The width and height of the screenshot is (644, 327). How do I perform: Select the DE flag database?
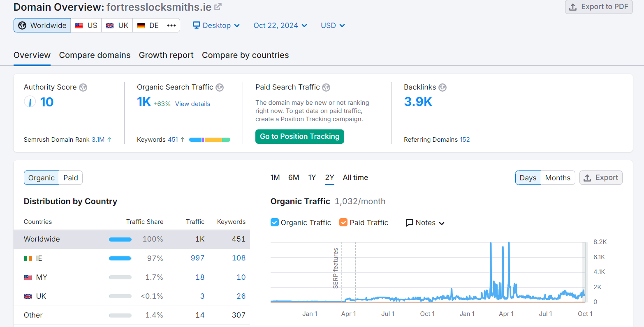pyautogui.click(x=148, y=25)
